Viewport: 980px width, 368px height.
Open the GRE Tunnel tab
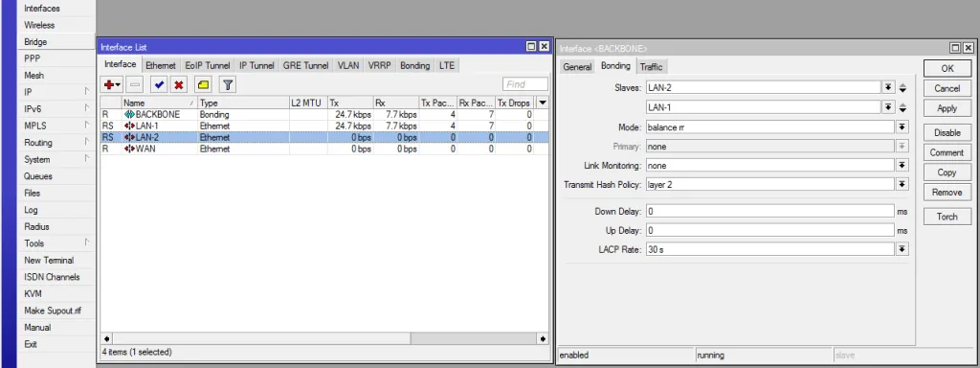pyautogui.click(x=305, y=65)
